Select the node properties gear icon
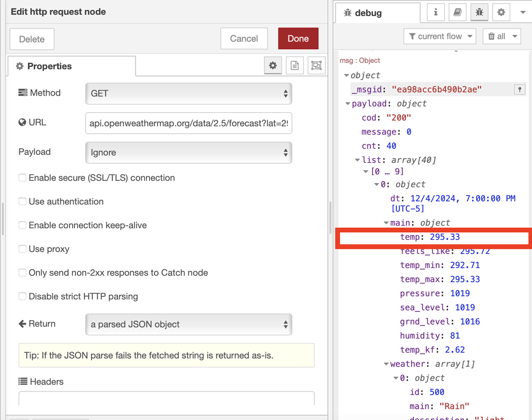 click(x=273, y=65)
